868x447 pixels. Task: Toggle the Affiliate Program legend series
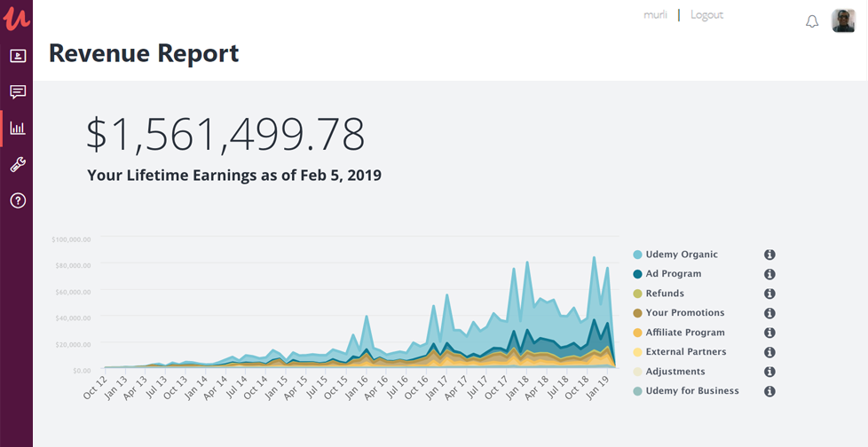pos(679,333)
